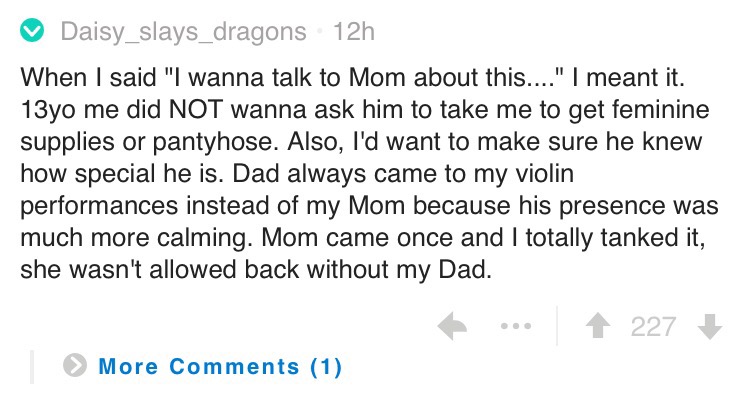Open the three-dot more options menu

pyautogui.click(x=516, y=327)
